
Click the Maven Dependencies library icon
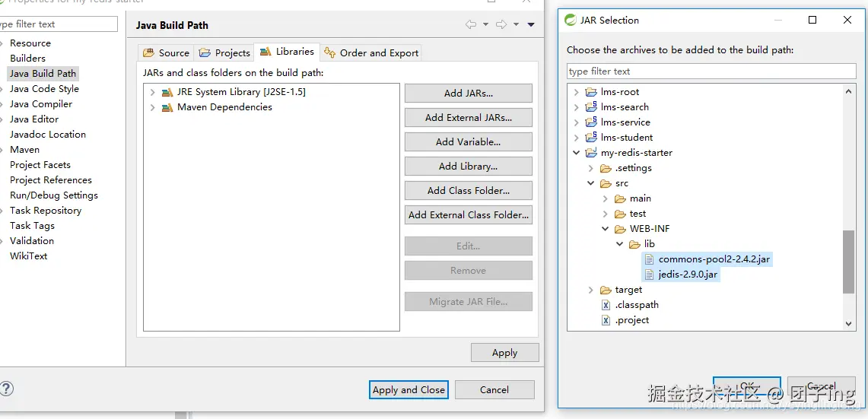(x=167, y=107)
